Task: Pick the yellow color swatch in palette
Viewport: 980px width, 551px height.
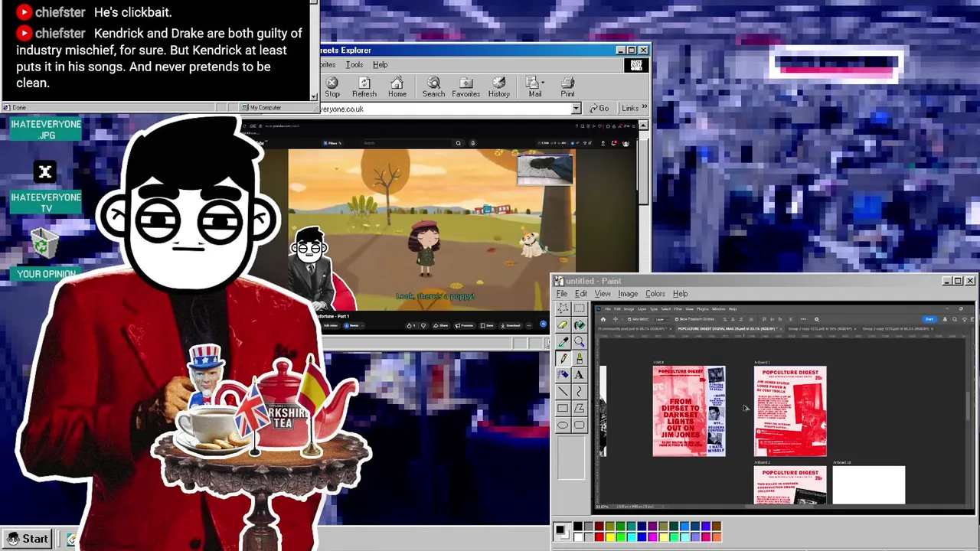Action: pos(610,537)
